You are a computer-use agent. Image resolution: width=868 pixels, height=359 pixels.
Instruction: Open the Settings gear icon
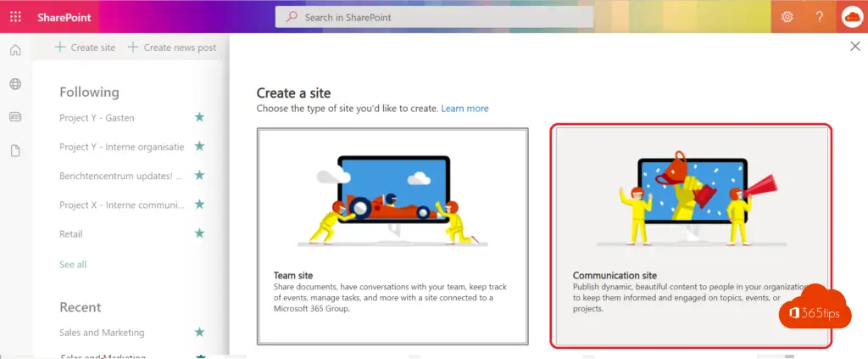787,17
